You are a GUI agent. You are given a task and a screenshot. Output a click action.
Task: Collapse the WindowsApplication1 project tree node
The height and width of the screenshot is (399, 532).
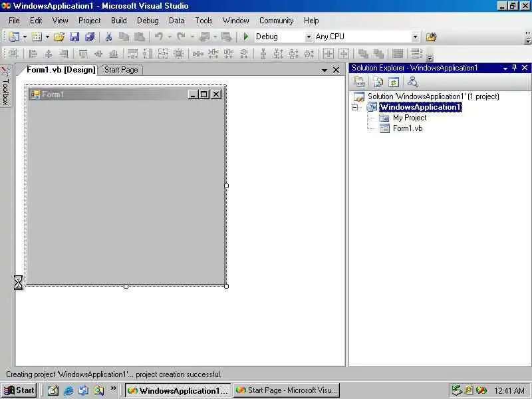coord(355,107)
